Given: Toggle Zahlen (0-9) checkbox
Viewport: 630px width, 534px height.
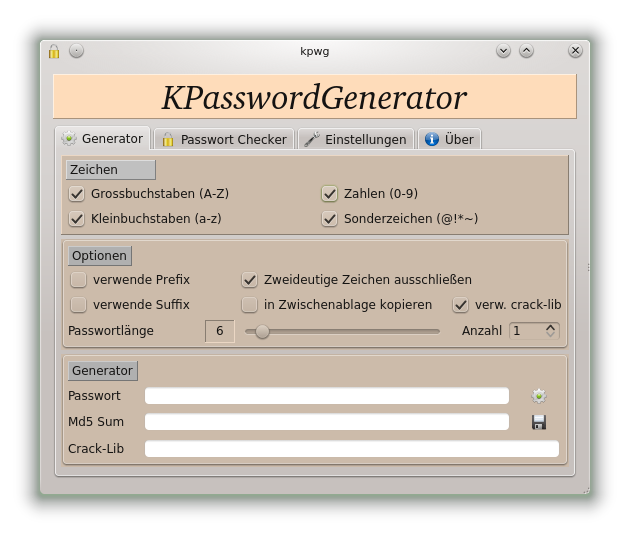Looking at the screenshot, I should click(x=329, y=194).
